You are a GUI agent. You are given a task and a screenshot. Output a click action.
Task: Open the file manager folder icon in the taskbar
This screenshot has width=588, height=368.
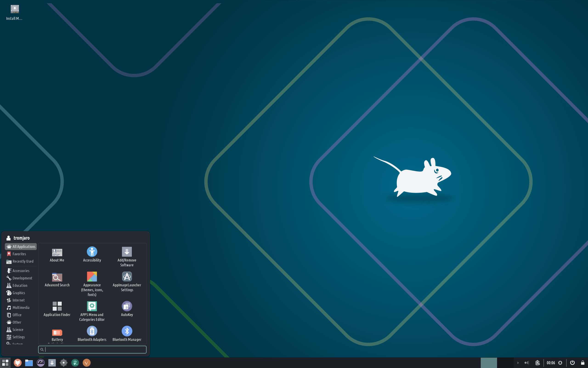click(29, 363)
